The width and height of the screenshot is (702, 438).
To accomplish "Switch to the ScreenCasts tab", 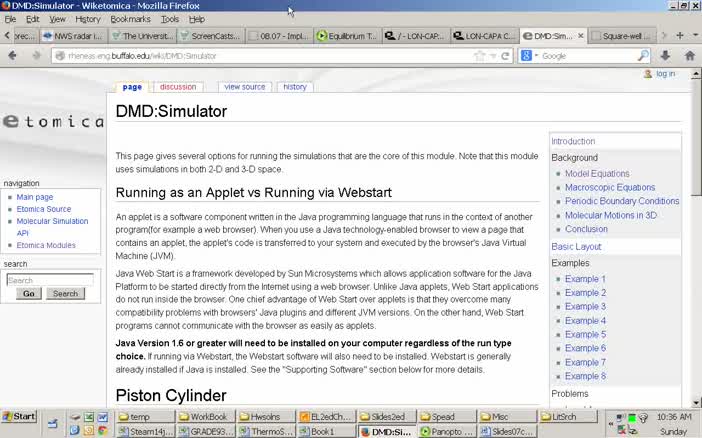I will tap(211, 36).
